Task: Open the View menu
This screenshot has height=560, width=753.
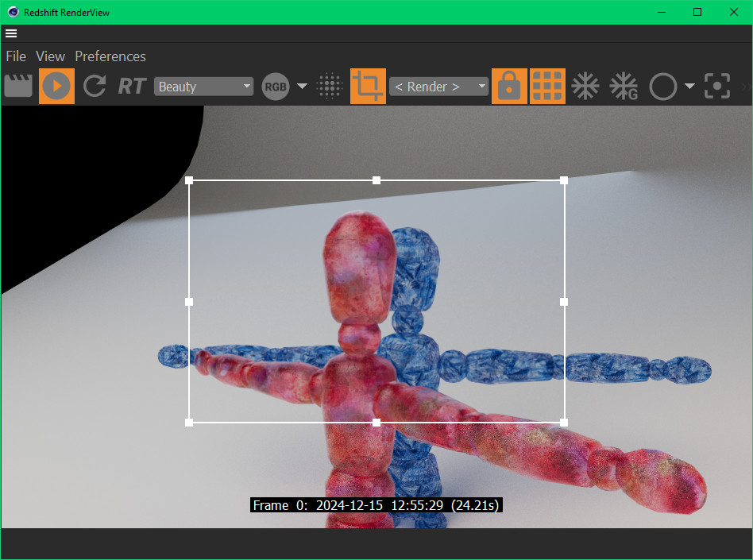Action: click(x=50, y=56)
